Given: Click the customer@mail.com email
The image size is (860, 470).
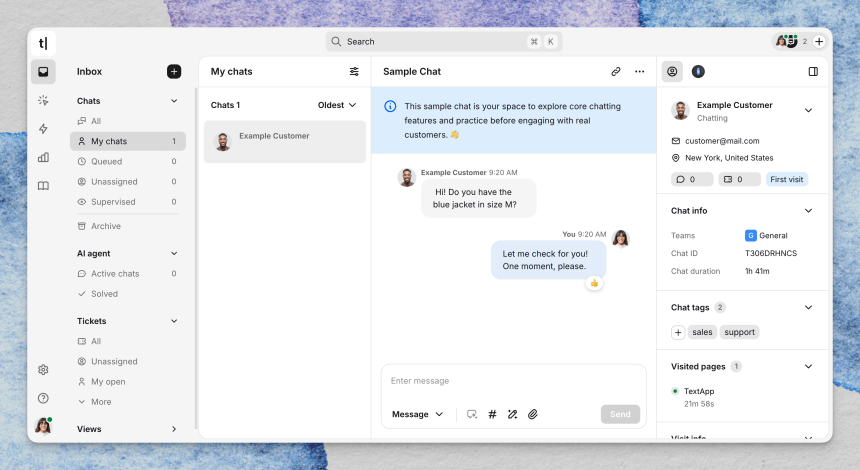Looking at the screenshot, I should pos(722,141).
